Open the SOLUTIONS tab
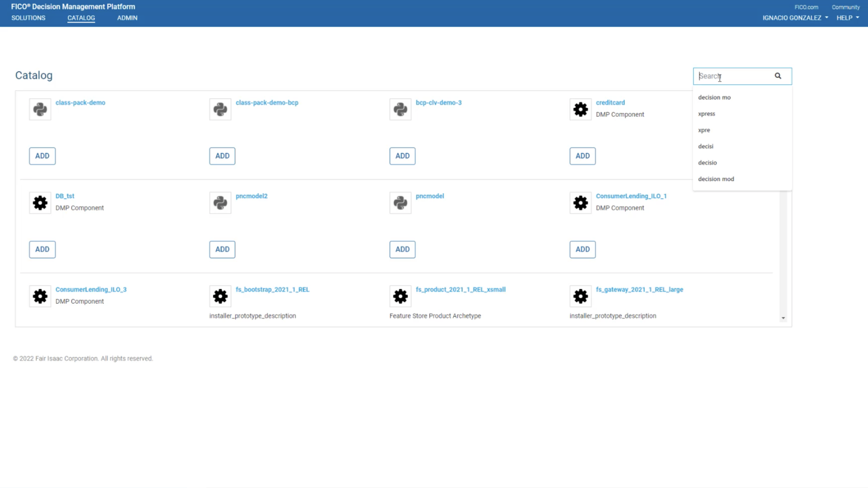868x488 pixels. (28, 18)
